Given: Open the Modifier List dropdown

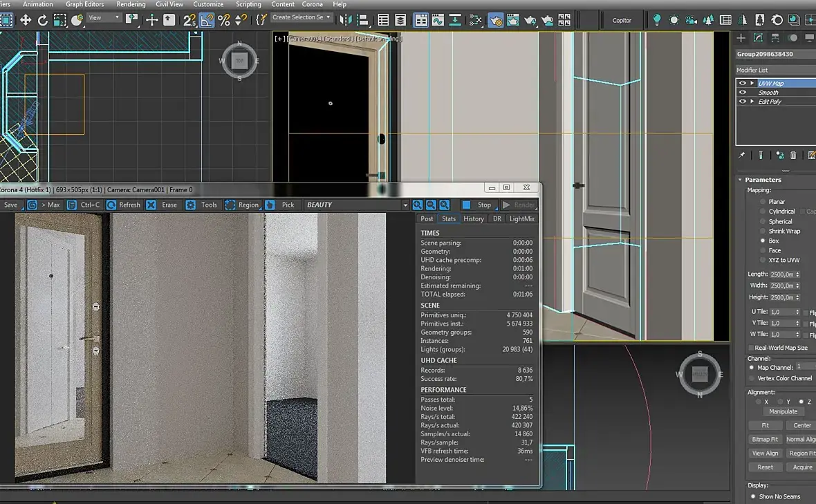Looking at the screenshot, I should [x=775, y=70].
